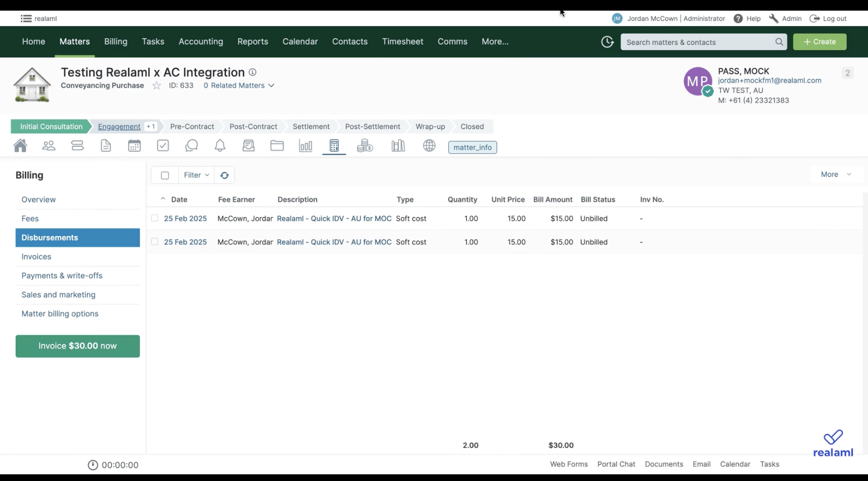Open the Accounting menu
868x481 pixels.
pos(200,42)
